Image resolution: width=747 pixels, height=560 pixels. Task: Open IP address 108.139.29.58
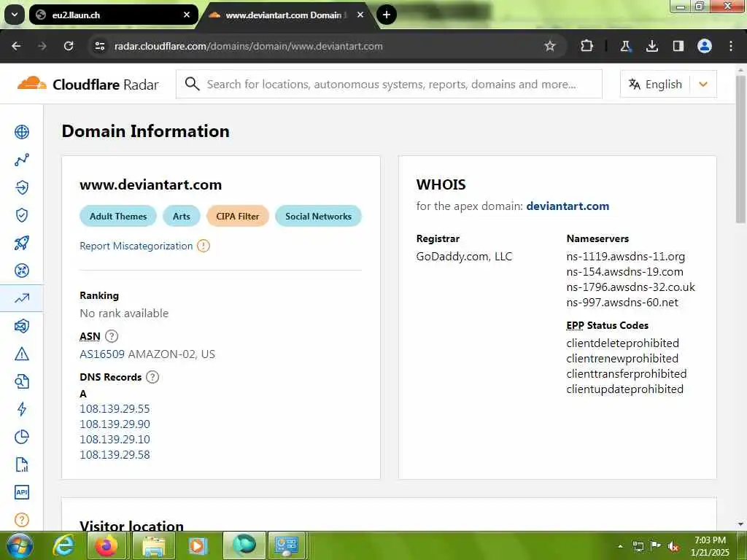coord(115,455)
